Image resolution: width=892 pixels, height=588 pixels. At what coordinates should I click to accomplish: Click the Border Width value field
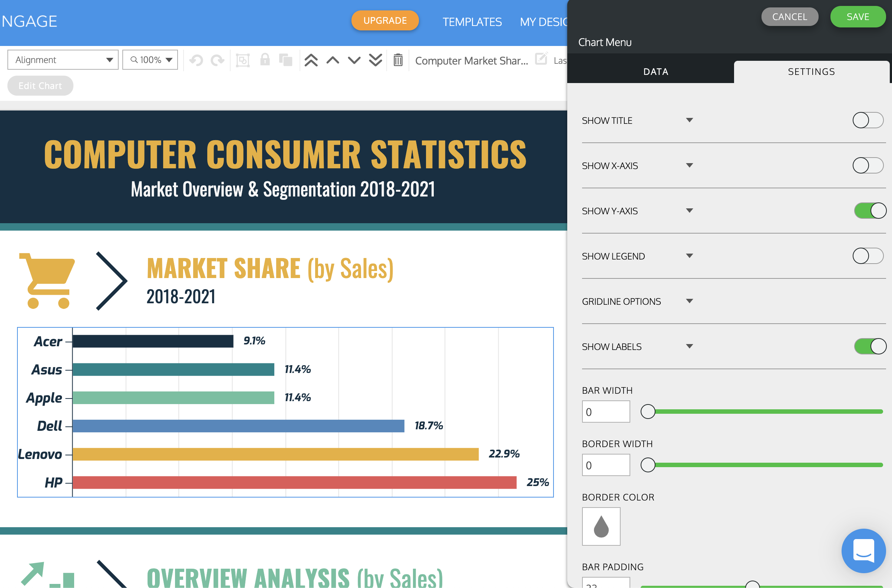point(605,465)
